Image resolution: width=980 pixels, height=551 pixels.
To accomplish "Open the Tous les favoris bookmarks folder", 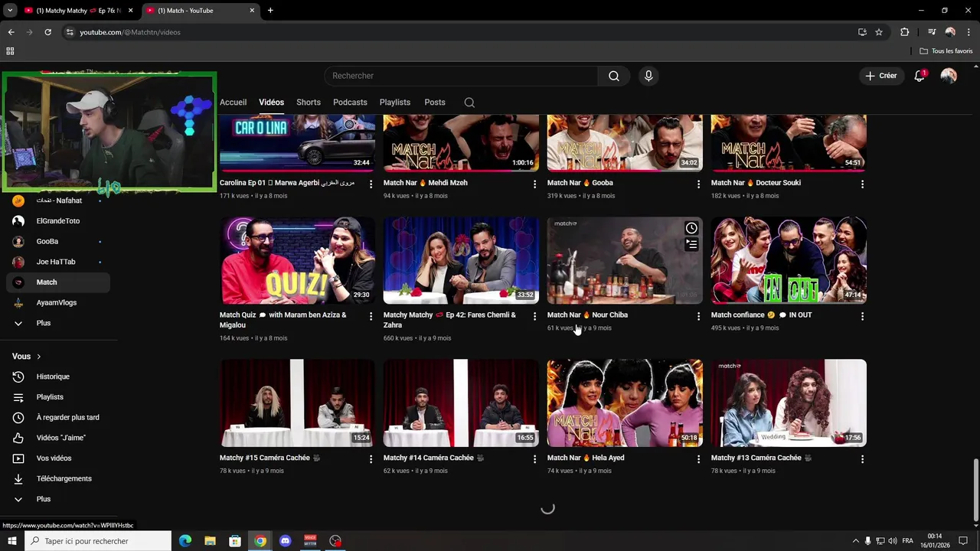I will pyautogui.click(x=946, y=51).
